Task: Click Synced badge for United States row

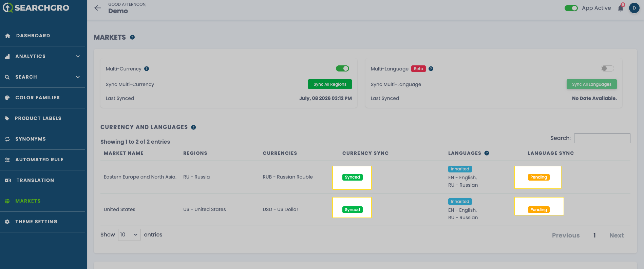Action: (x=352, y=210)
